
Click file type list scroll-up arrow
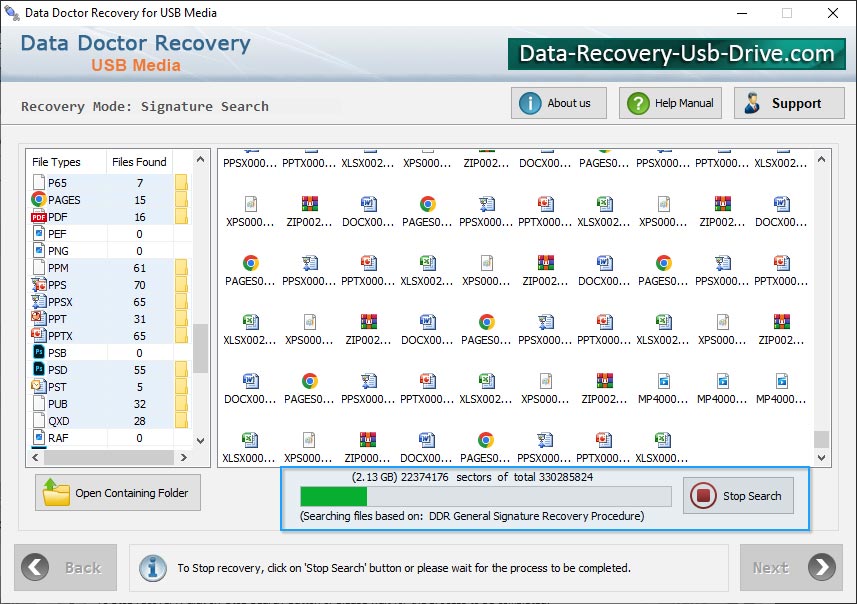click(x=201, y=160)
